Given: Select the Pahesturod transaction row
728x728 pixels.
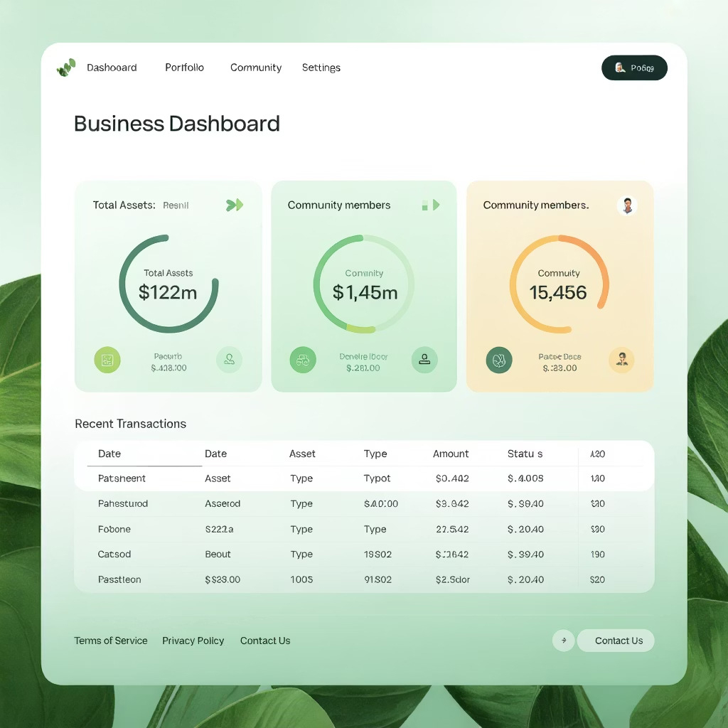Looking at the screenshot, I should [363, 503].
